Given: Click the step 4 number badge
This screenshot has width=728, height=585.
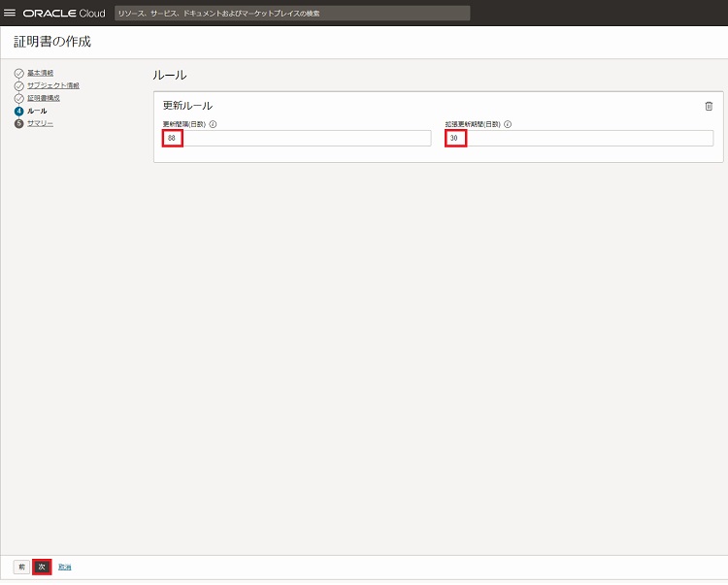Looking at the screenshot, I should pyautogui.click(x=19, y=111).
